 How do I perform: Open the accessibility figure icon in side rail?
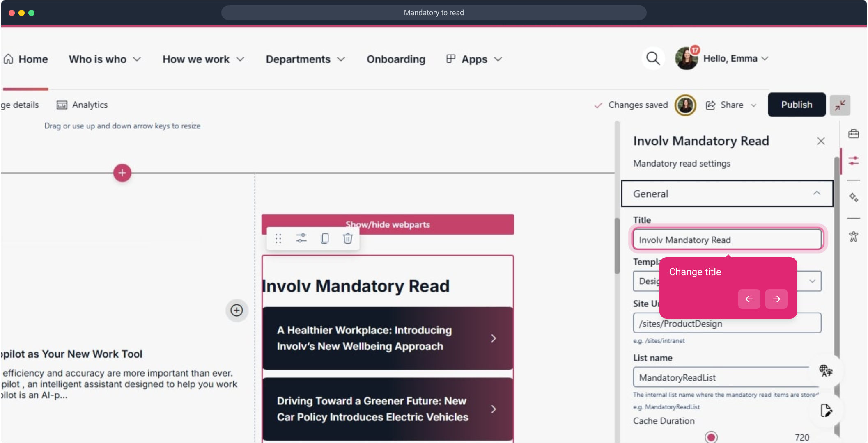(853, 237)
